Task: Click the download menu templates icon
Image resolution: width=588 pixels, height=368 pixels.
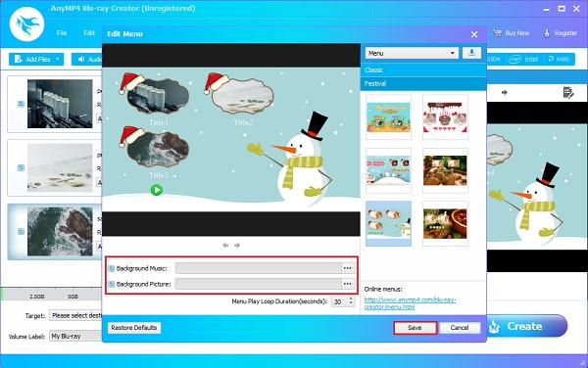Action: (471, 53)
